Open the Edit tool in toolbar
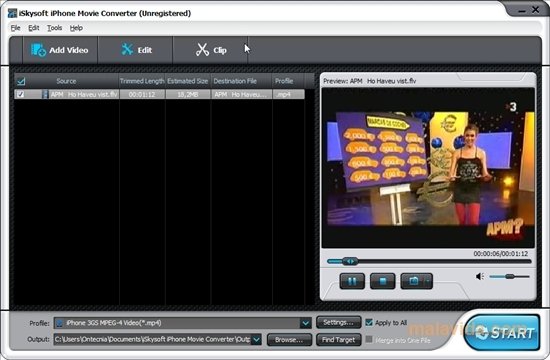Image resolution: width=550 pixels, height=360 pixels. pyautogui.click(x=136, y=50)
